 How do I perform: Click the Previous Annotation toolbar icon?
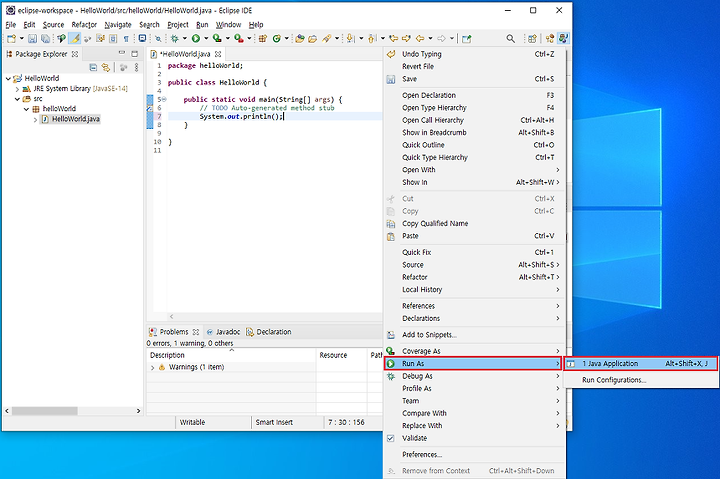pyautogui.click(x=372, y=39)
